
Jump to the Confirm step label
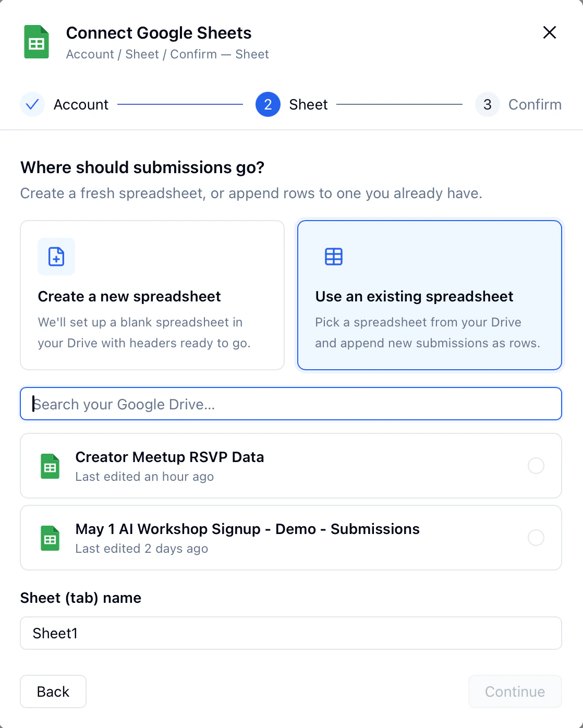[x=535, y=104]
